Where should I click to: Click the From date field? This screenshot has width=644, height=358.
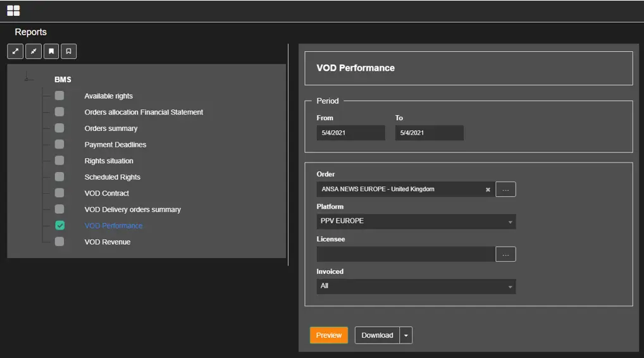[x=350, y=133]
